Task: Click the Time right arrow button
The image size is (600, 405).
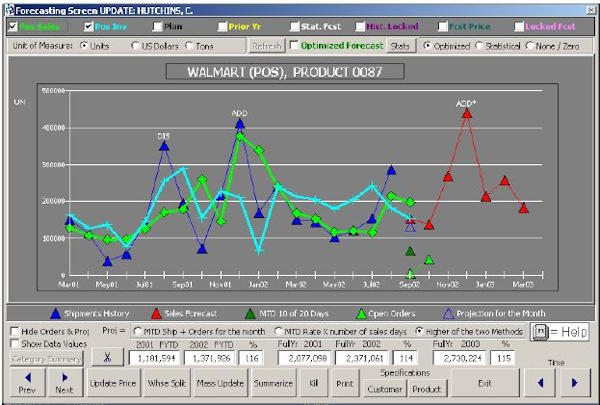Action: pyautogui.click(x=574, y=381)
